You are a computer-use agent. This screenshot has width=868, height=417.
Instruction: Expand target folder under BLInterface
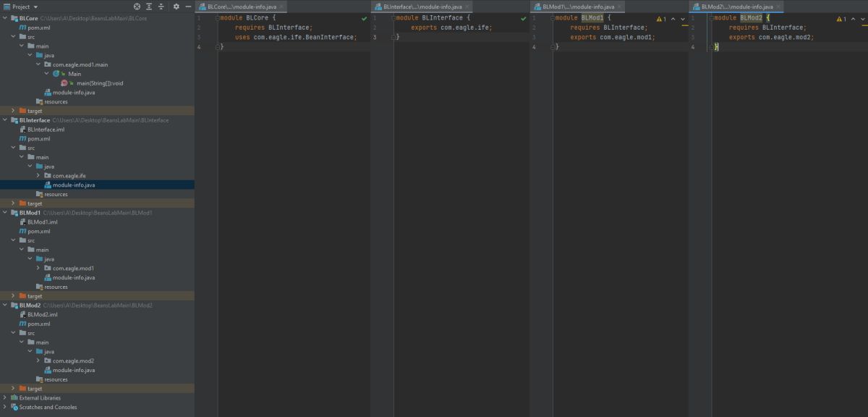pyautogui.click(x=13, y=203)
